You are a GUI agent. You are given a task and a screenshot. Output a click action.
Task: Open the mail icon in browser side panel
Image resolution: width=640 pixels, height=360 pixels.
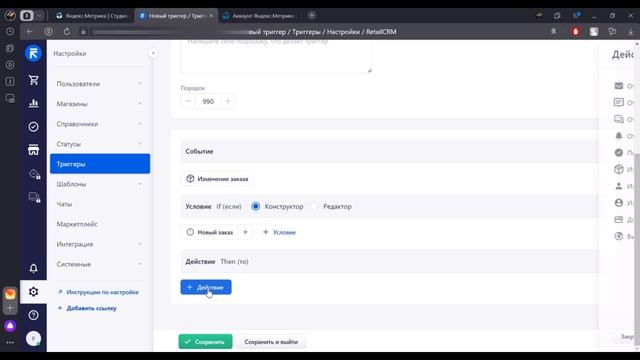(x=10, y=293)
